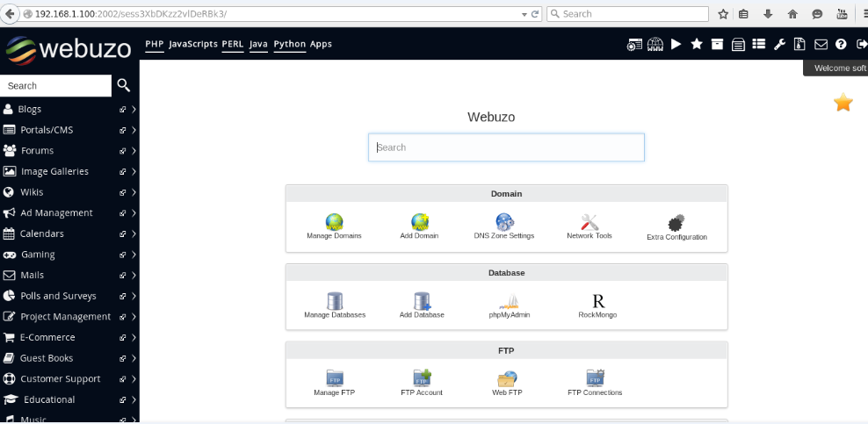This screenshot has height=424, width=868.
Task: Click the Manage Domains globe icon
Action: tap(334, 222)
